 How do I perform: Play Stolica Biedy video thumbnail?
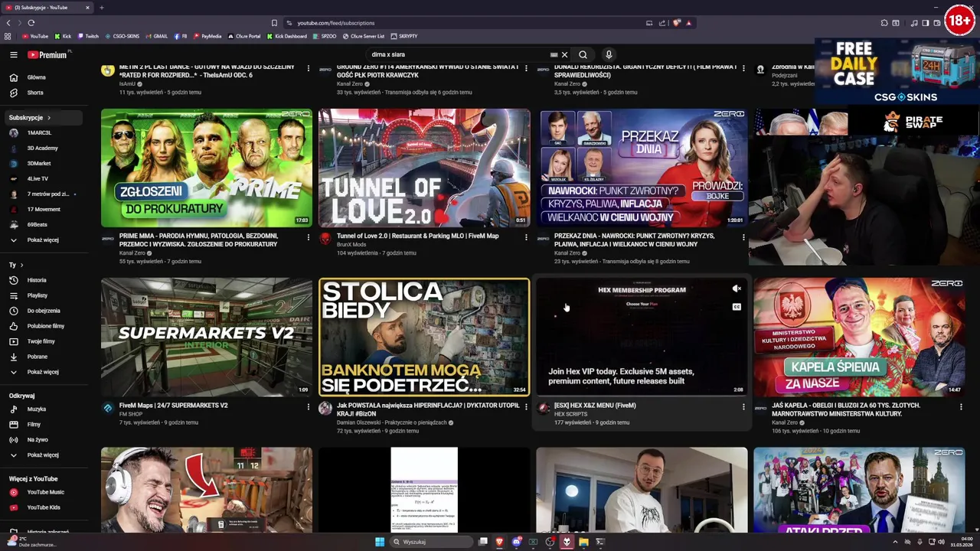[424, 337]
